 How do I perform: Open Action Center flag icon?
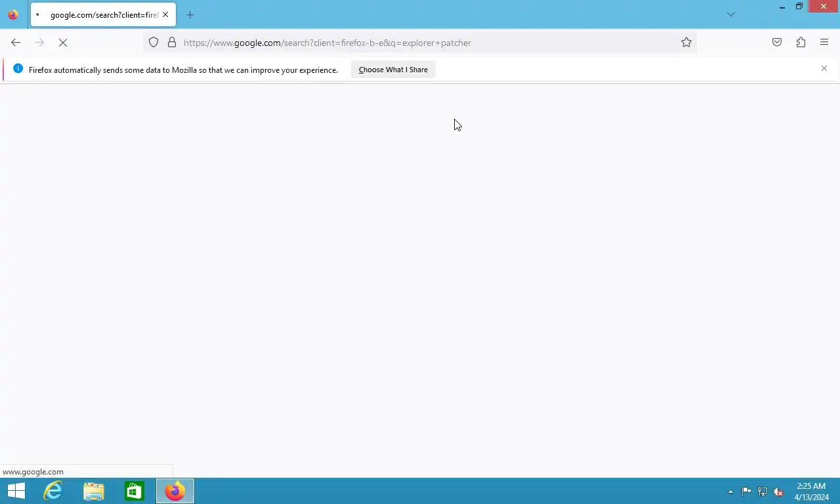pyautogui.click(x=747, y=492)
